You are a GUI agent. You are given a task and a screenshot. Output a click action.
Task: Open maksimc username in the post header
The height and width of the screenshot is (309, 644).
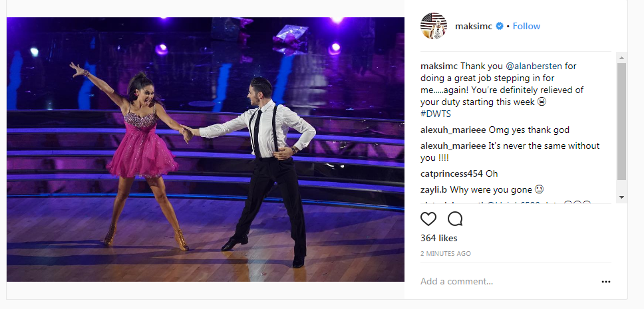coord(474,27)
